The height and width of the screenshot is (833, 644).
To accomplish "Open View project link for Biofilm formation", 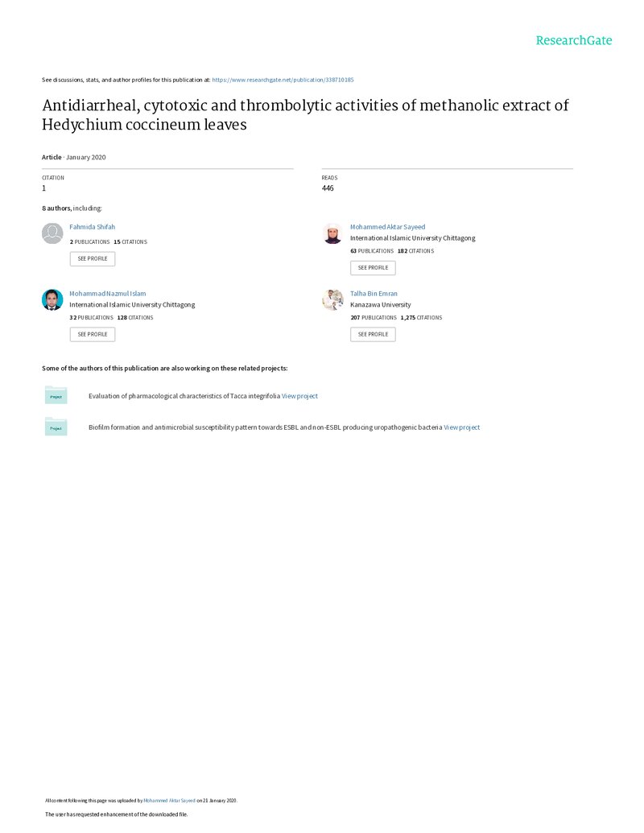I will pos(462,427).
